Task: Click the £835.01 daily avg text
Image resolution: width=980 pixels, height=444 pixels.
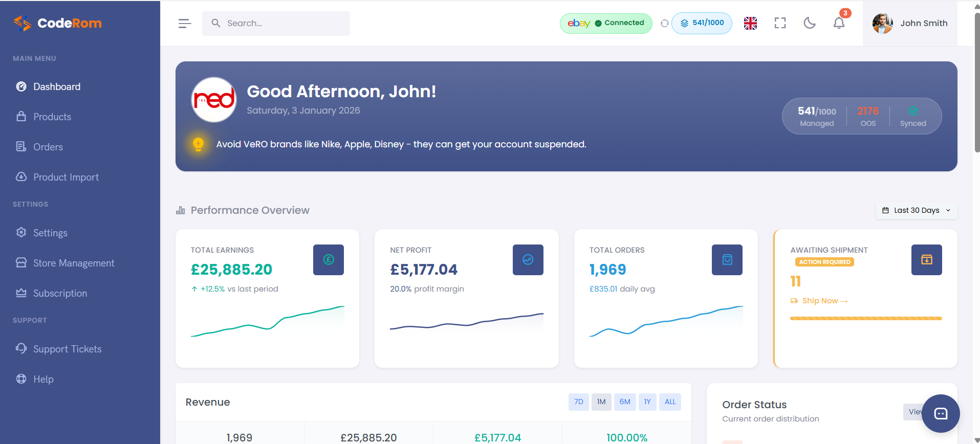Action: (x=622, y=289)
